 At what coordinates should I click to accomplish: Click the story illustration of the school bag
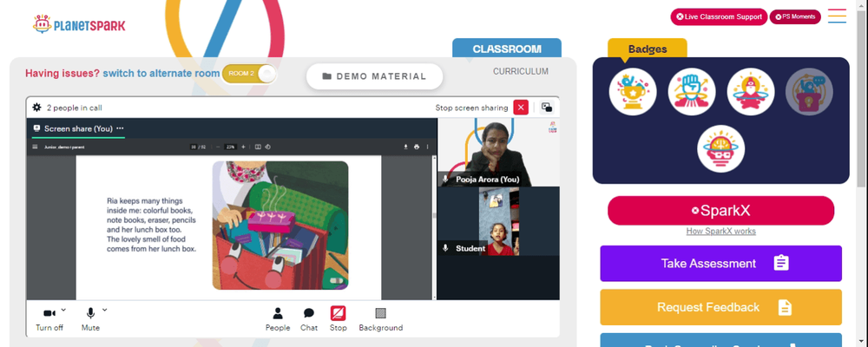click(x=280, y=226)
